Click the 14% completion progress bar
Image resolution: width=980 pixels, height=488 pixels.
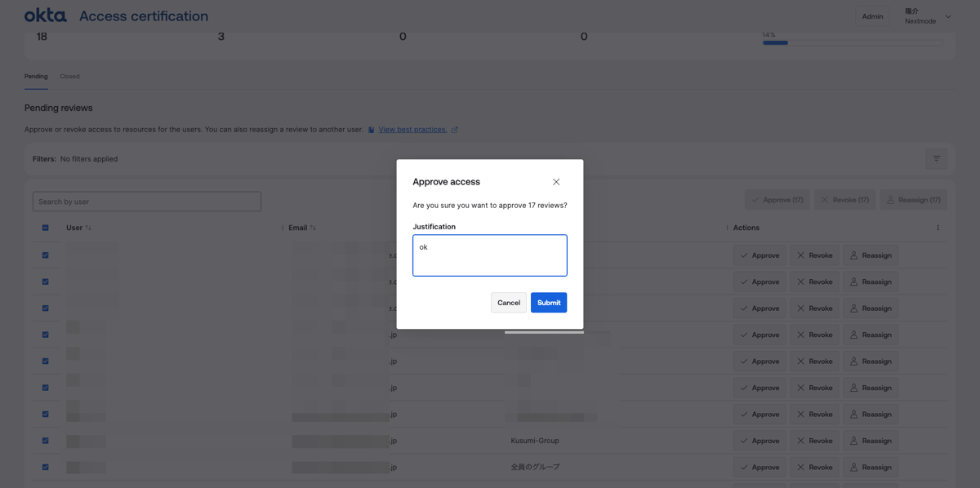point(852,42)
